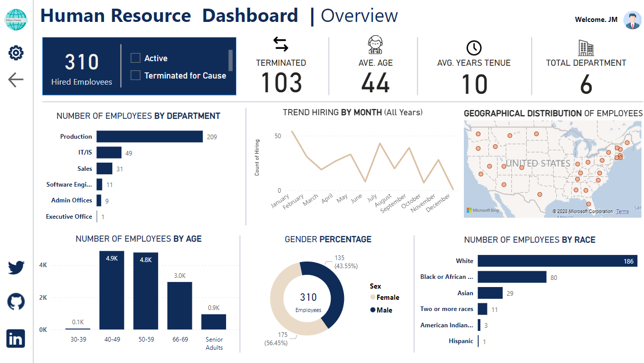Click the Microsoft Bing logo on the map
This screenshot has width=644, height=363.
pos(482,210)
